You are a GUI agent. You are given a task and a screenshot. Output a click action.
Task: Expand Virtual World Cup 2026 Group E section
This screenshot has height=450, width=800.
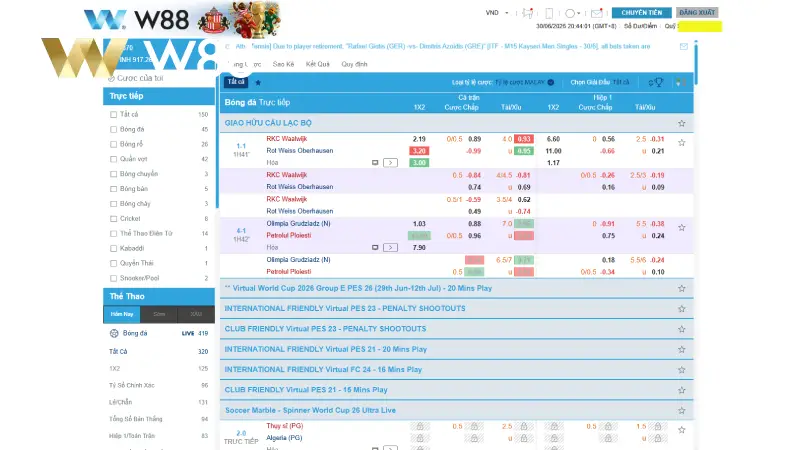pos(457,288)
